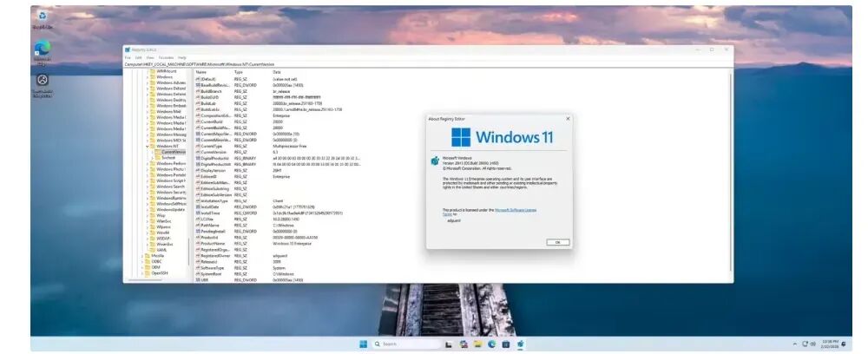Expand the ODBC key

click(142, 261)
